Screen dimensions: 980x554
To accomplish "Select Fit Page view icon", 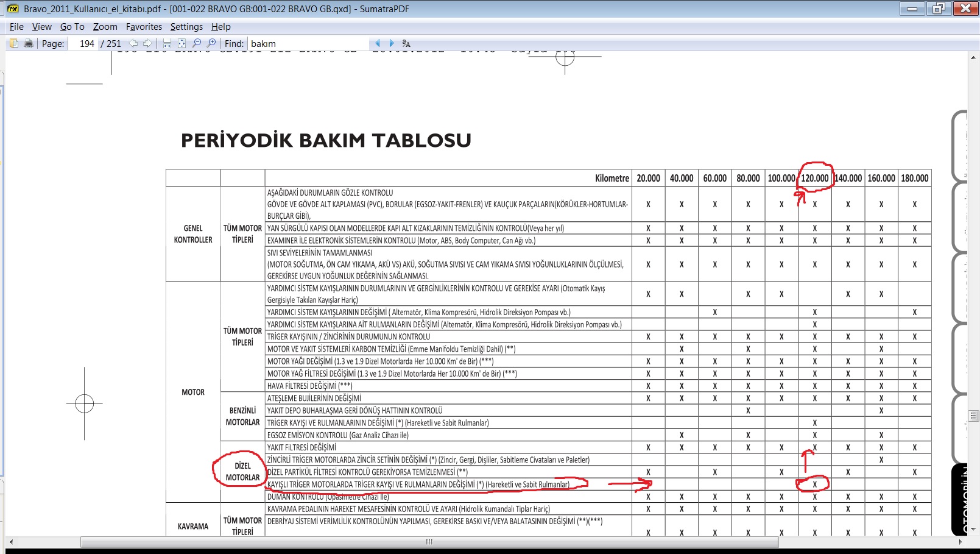I will 182,43.
